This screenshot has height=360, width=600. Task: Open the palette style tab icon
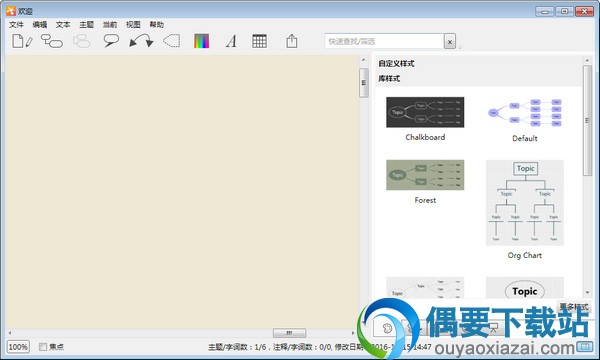(387, 328)
